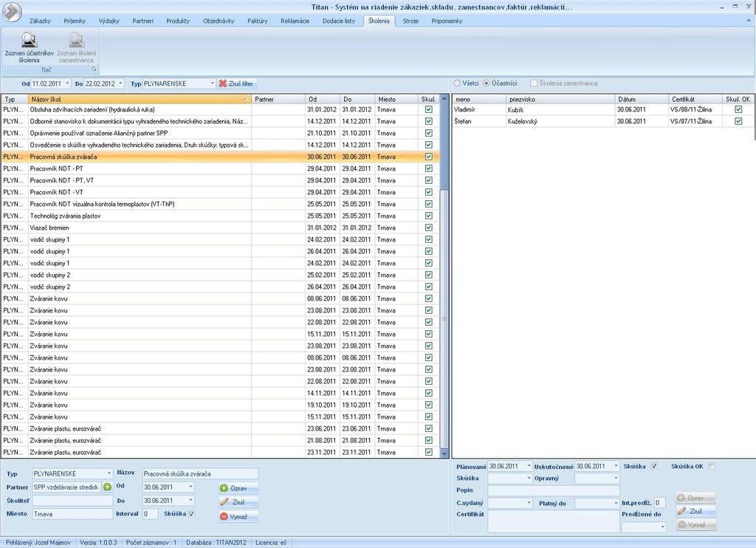
Task: Switch to Zákazky tab
Action: pyautogui.click(x=40, y=21)
